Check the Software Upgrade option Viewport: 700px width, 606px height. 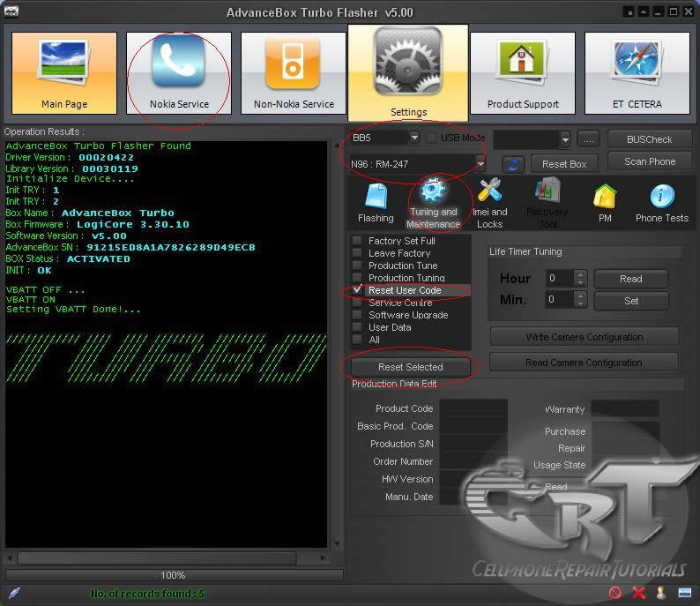coord(357,315)
